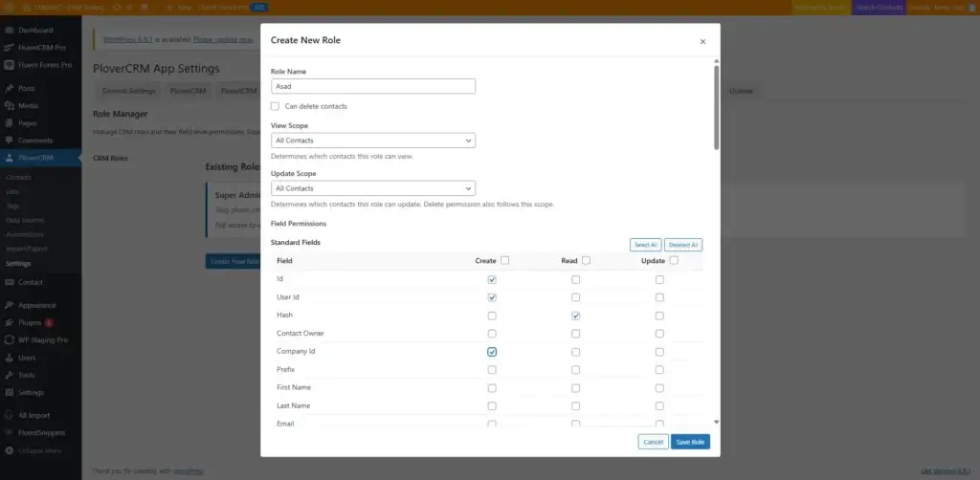Screen dimensions: 980x480
Task: Toggle the Create column header checkbox
Action: click(505, 260)
